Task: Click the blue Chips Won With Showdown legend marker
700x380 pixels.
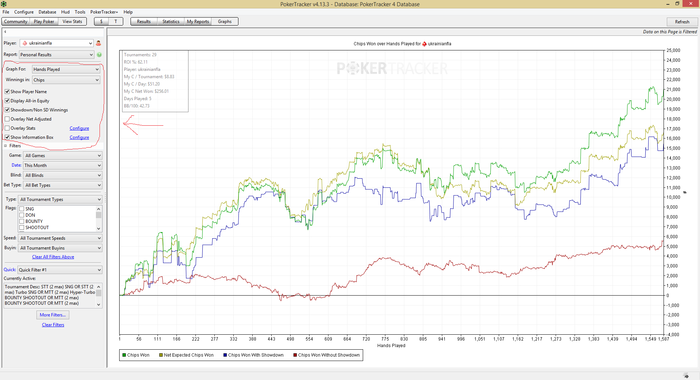Action: coord(225,355)
